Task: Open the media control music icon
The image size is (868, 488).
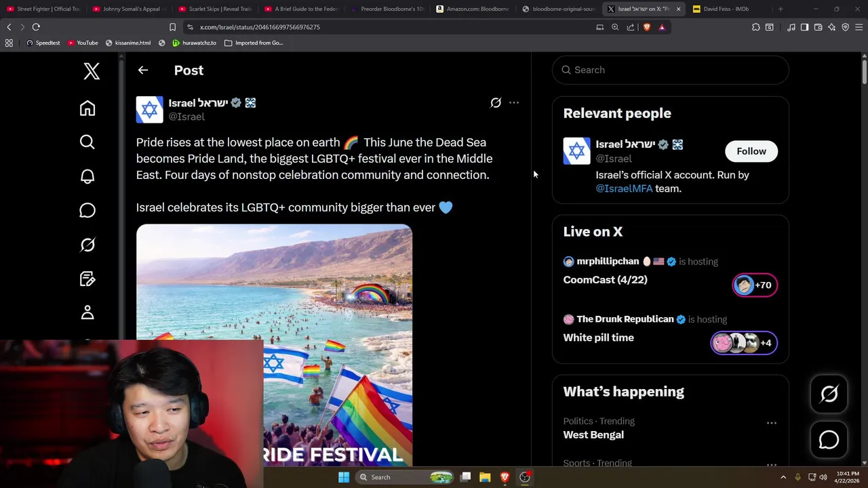Action: (x=791, y=27)
